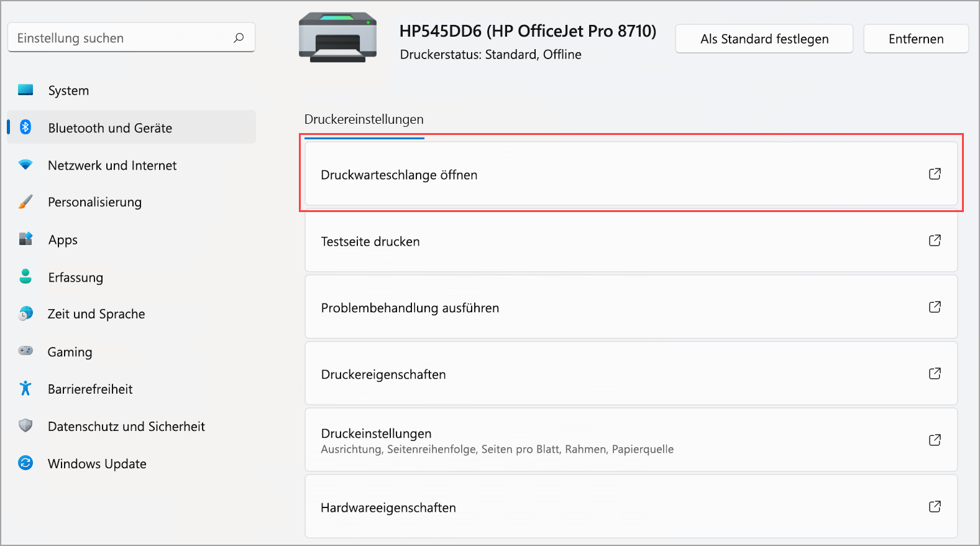
Task: Click the Erfassung person icon
Action: tap(25, 276)
